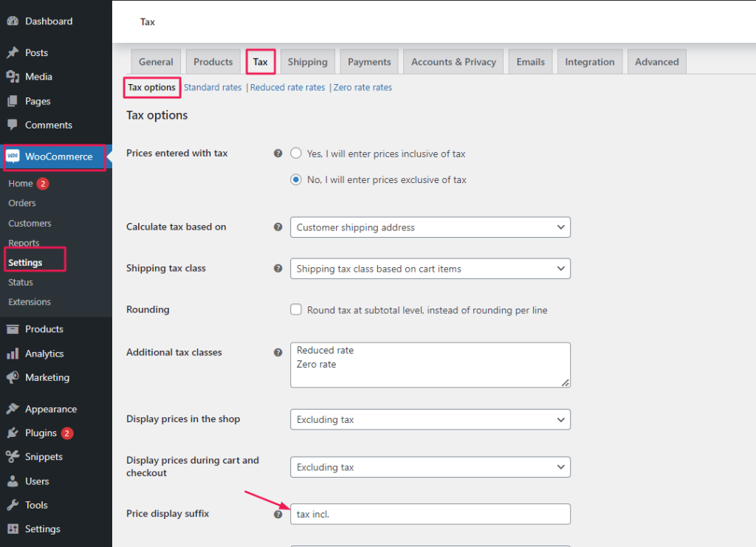Screen dimensions: 756x547
Task: Click the Analytics bar chart icon
Action: [13, 354]
